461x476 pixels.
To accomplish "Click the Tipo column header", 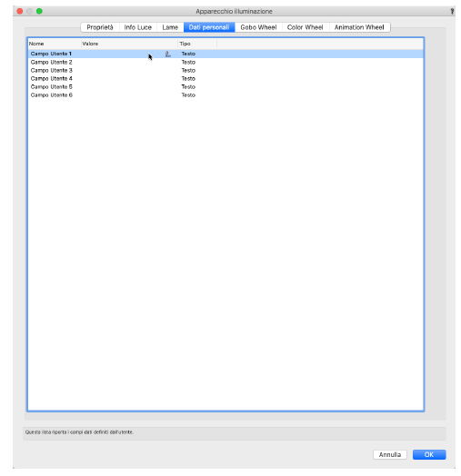I will 197,44.
